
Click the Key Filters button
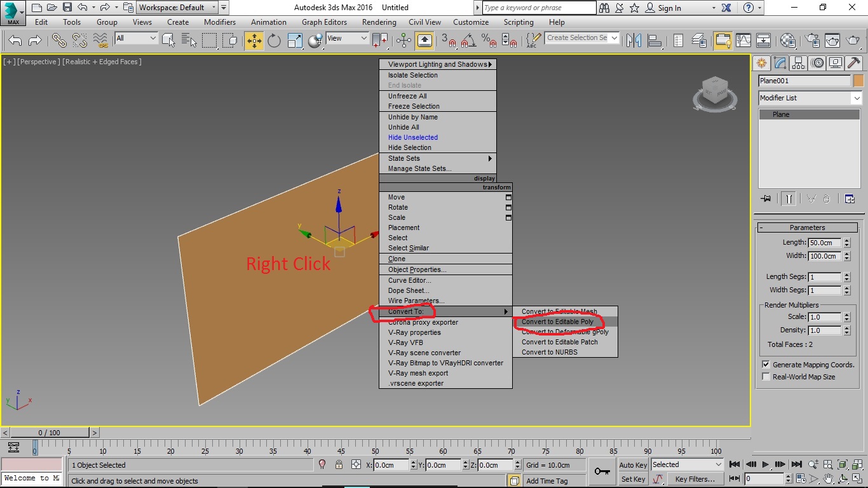[695, 479]
